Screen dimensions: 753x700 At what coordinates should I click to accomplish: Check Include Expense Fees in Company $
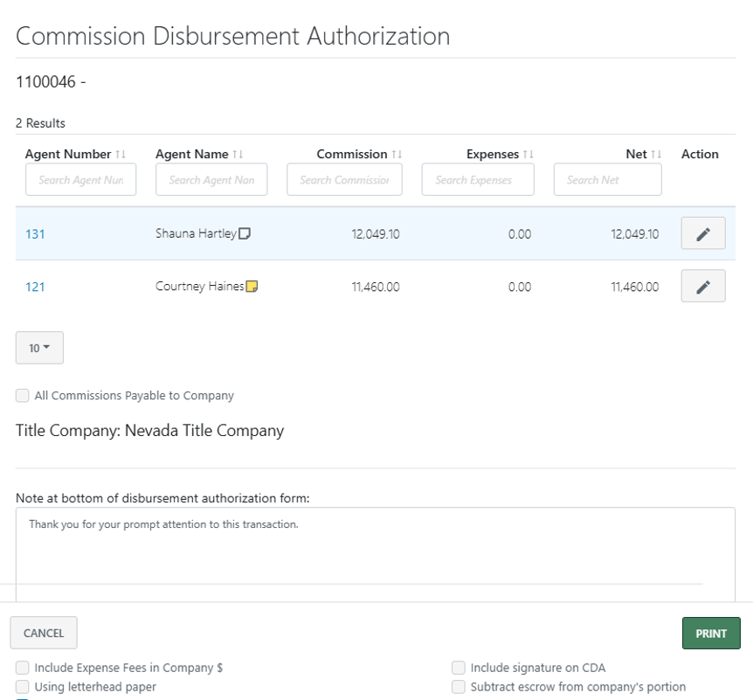pos(22,667)
